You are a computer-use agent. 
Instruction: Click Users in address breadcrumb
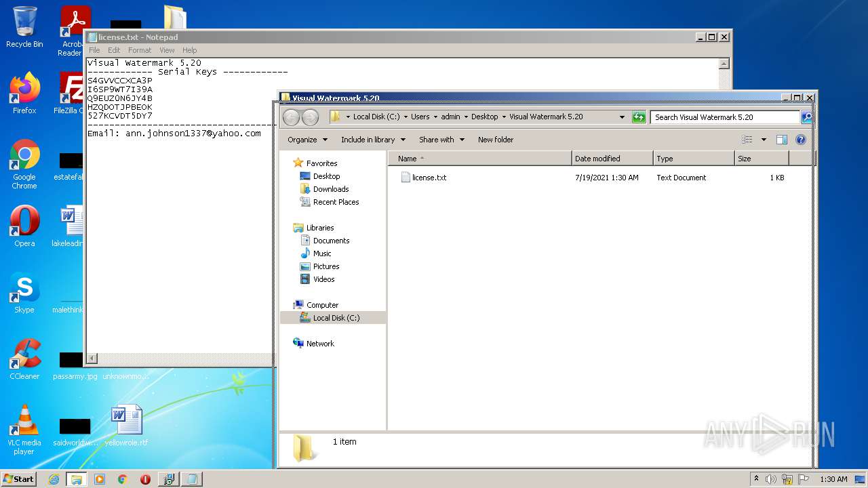click(420, 117)
